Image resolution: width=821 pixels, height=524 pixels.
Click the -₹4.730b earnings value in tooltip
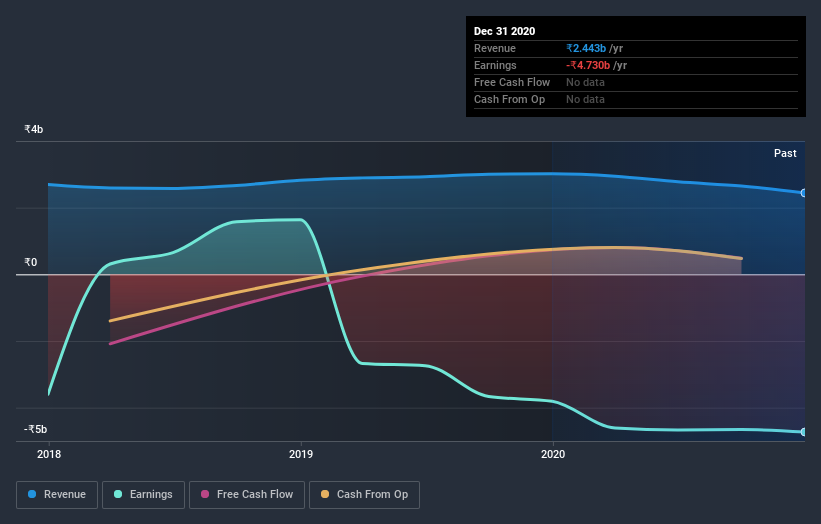click(588, 65)
